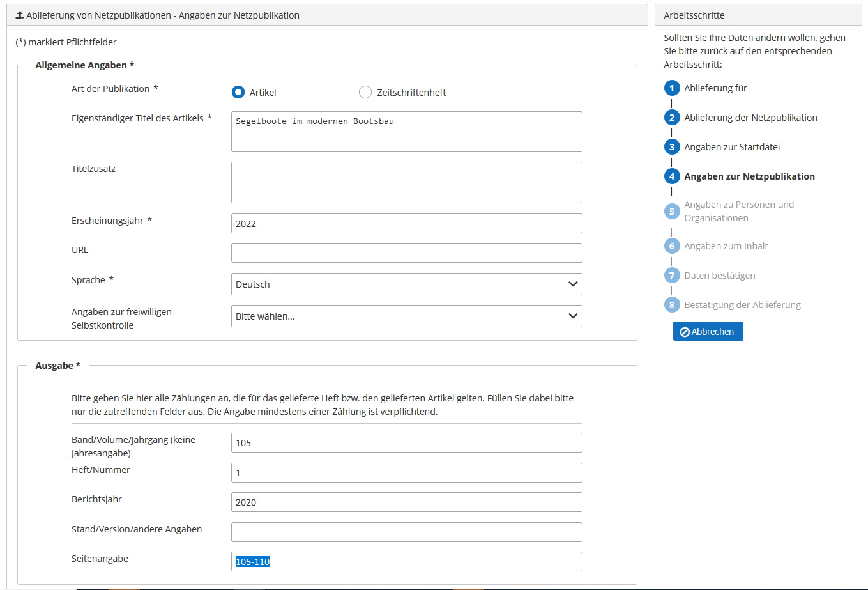The image size is (868, 590).
Task: Click the Band/Volume/Jahrgang field with 105
Action: click(407, 442)
